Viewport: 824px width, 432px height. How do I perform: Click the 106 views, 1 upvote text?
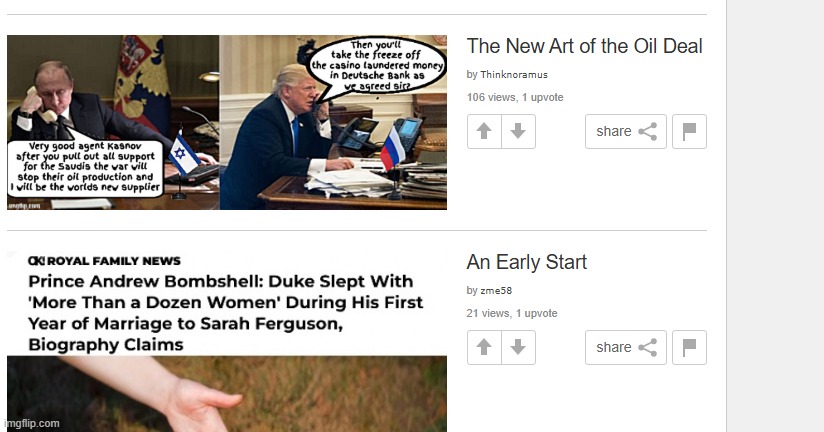(515, 97)
